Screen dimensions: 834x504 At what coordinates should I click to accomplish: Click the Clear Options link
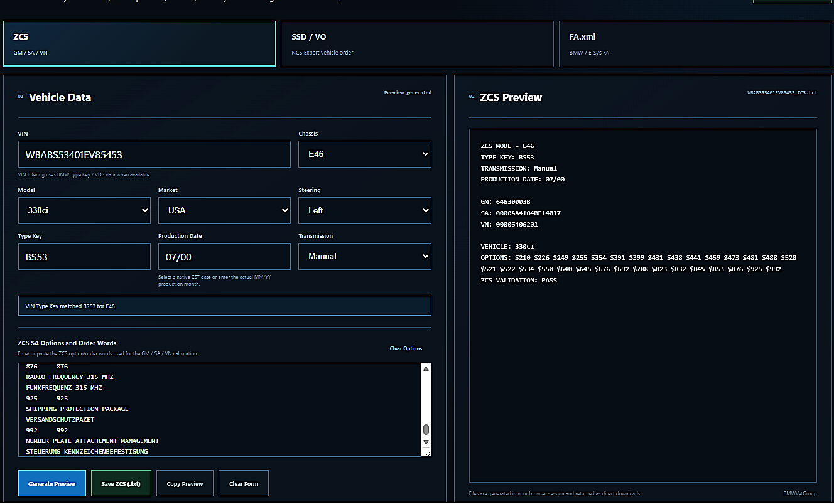coord(406,348)
